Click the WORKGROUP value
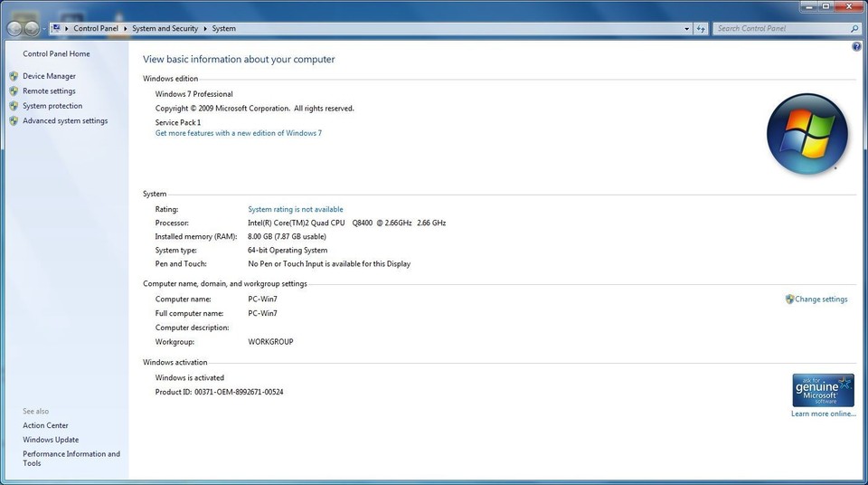Screen dimensions: 868x485 click(x=270, y=342)
